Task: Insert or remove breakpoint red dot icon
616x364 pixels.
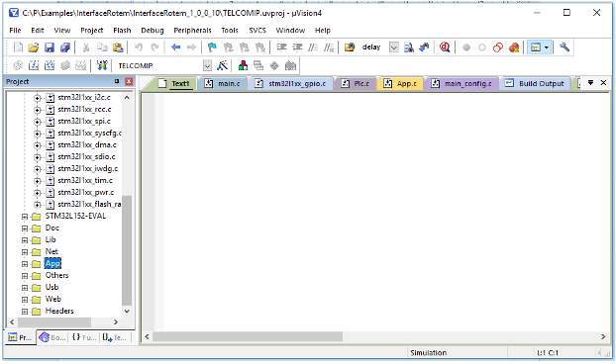Action: click(466, 47)
